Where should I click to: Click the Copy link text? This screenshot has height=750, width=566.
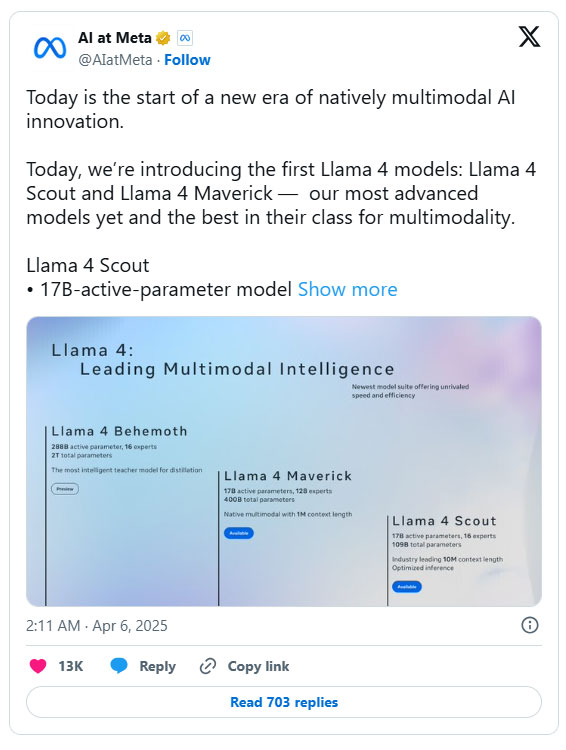coord(258,666)
